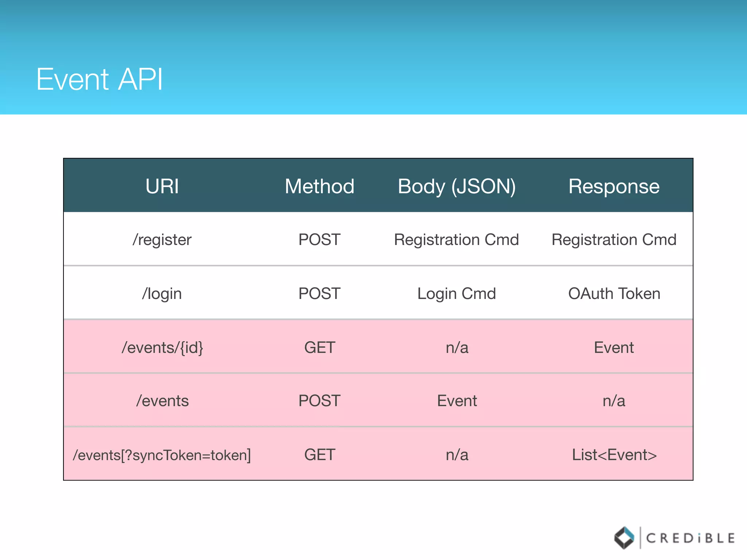Click GET in the syncToken row
Image resolution: width=747 pixels, height=560 pixels.
pyautogui.click(x=320, y=455)
